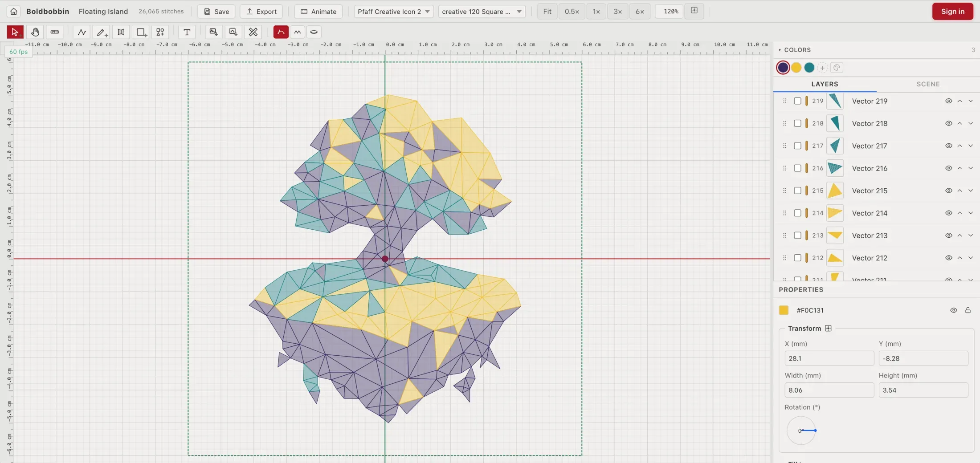This screenshot has height=463, width=980.
Task: Set zoom to 1×
Action: [x=596, y=12]
